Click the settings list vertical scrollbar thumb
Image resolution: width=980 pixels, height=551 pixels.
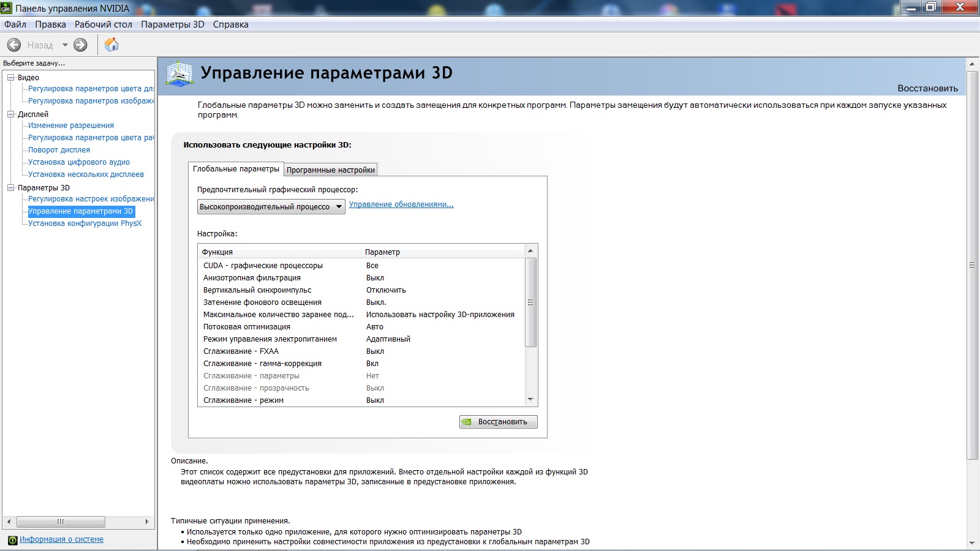tap(530, 302)
